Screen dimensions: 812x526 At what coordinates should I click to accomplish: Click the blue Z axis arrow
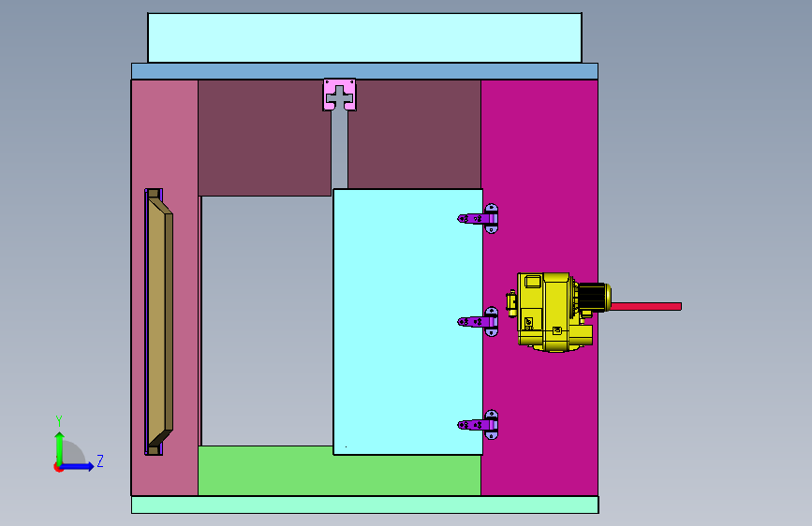point(78,466)
